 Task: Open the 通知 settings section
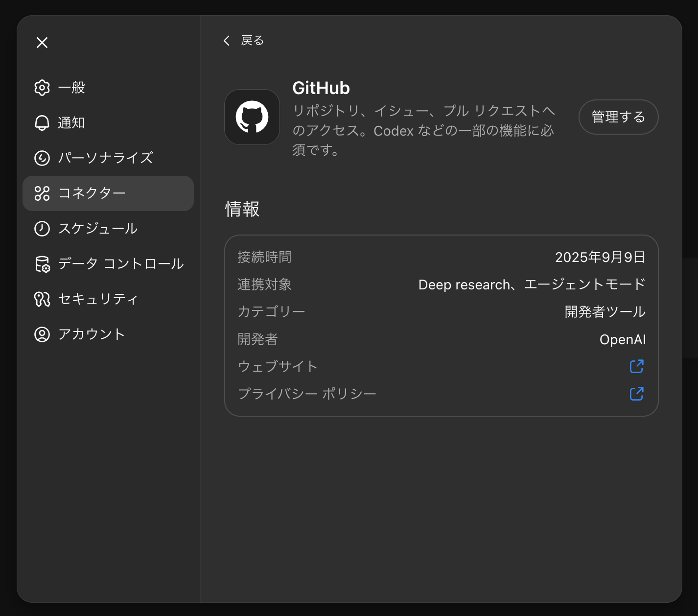pos(108,123)
